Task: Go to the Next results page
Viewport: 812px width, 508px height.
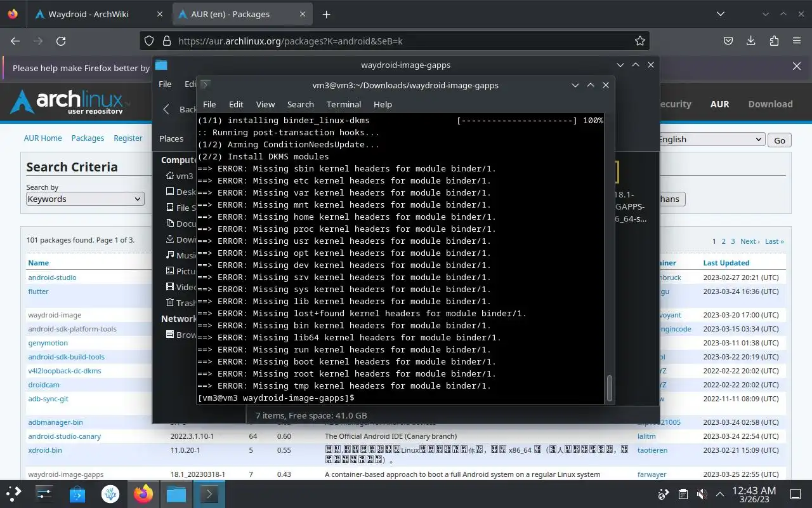Action: point(749,241)
